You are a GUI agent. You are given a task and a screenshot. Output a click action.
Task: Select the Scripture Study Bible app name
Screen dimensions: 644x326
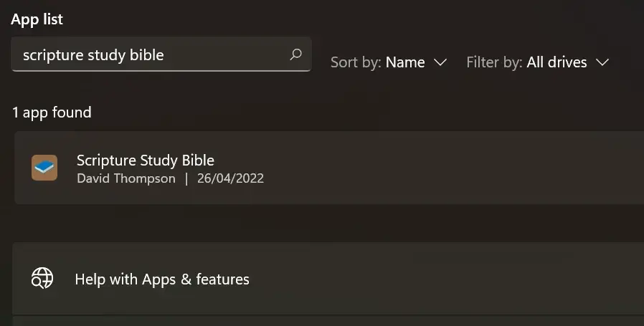146,160
